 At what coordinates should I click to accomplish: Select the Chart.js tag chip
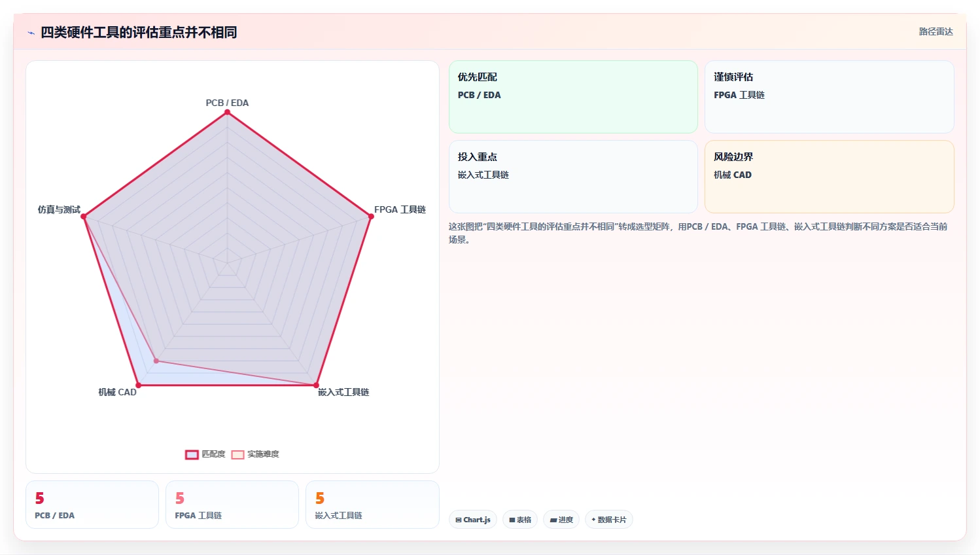point(473,520)
